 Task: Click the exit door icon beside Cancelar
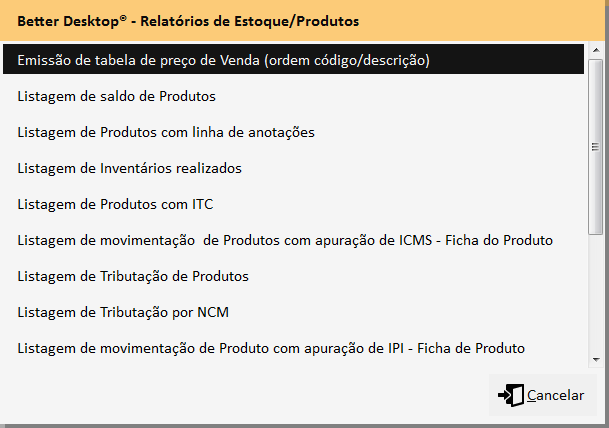coord(510,395)
